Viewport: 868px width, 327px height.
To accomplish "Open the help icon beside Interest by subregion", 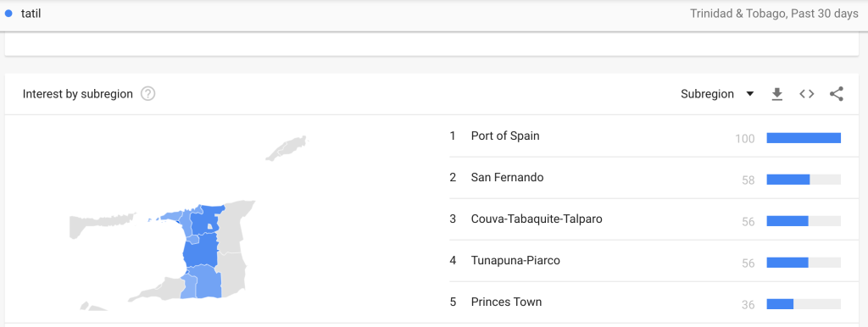I will coord(147,94).
